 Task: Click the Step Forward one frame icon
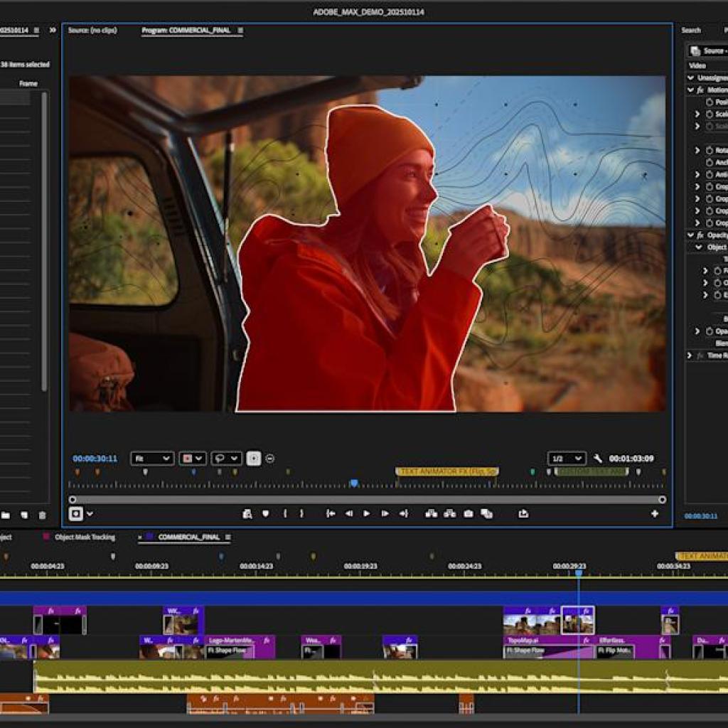point(385,513)
